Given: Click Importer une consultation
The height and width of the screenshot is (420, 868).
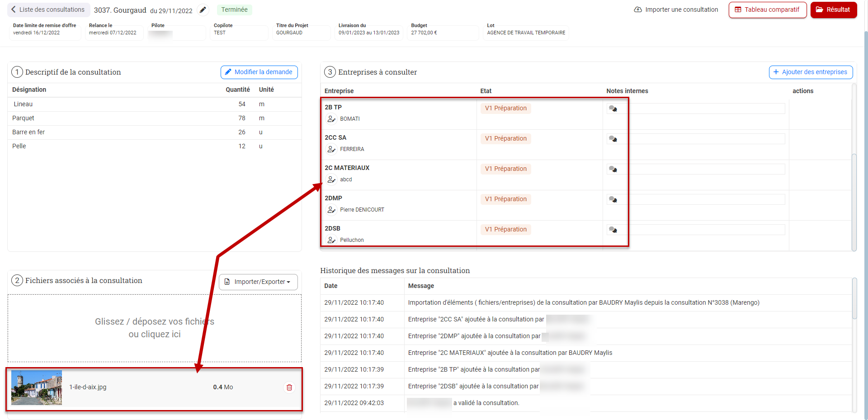Looking at the screenshot, I should [x=676, y=9].
